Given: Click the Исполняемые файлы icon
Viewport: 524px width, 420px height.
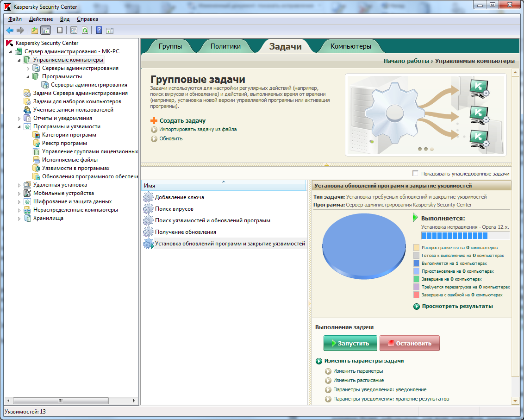Looking at the screenshot, I should (36, 160).
